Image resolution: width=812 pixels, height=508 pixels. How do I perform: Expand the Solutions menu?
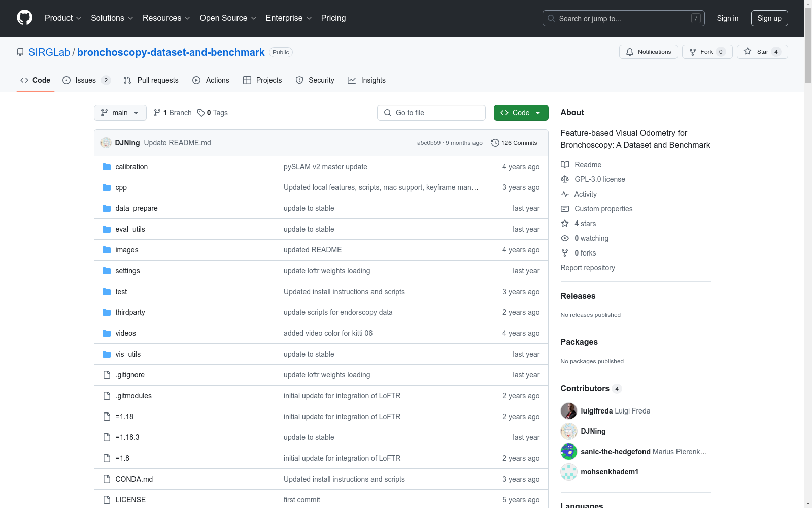(x=112, y=18)
